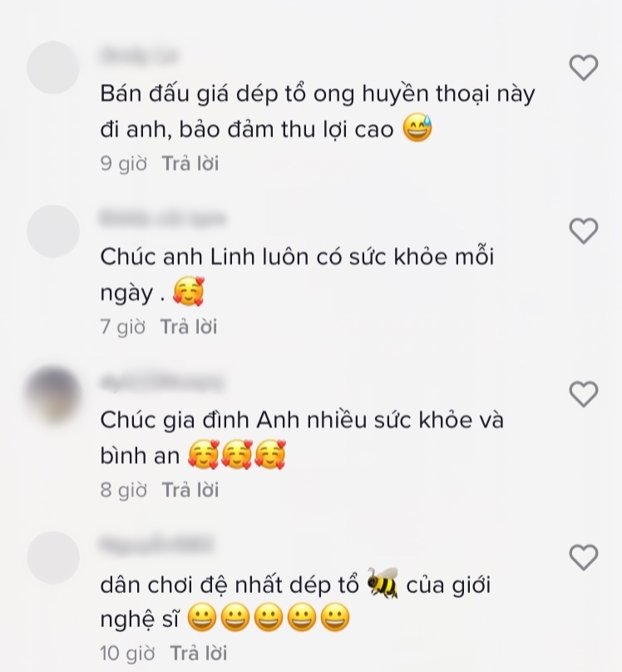Reply to the 7 giờ comment
This screenshot has height=672, width=622.
coord(189,327)
